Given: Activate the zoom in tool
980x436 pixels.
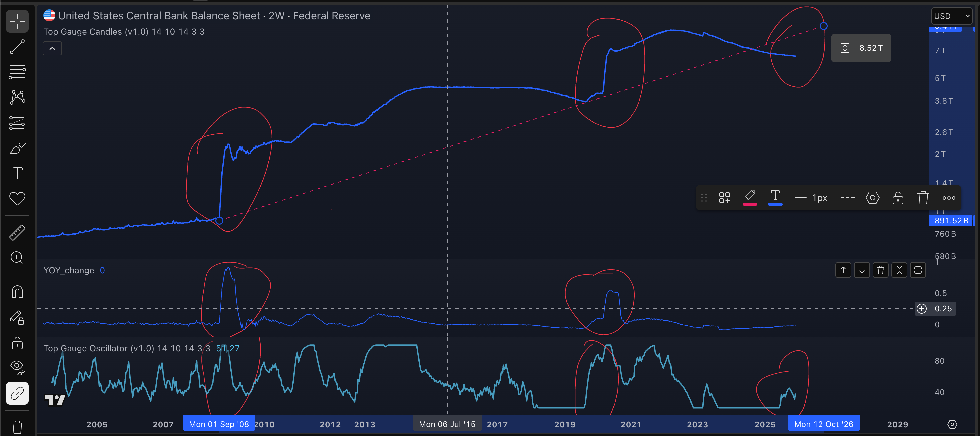Looking at the screenshot, I should point(17,258).
